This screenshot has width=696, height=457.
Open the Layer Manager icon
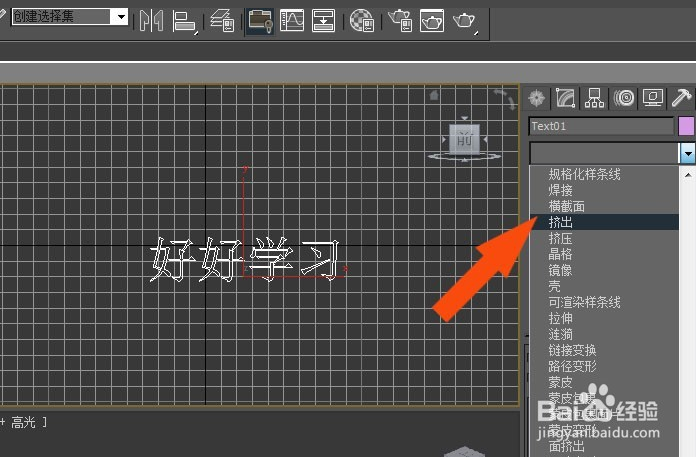pyautogui.click(x=222, y=20)
